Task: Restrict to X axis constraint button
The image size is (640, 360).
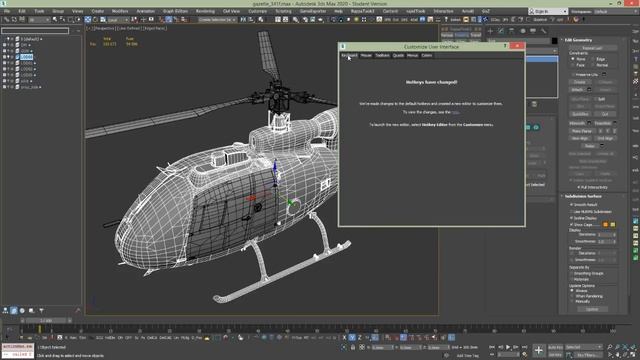Action: coord(344,338)
